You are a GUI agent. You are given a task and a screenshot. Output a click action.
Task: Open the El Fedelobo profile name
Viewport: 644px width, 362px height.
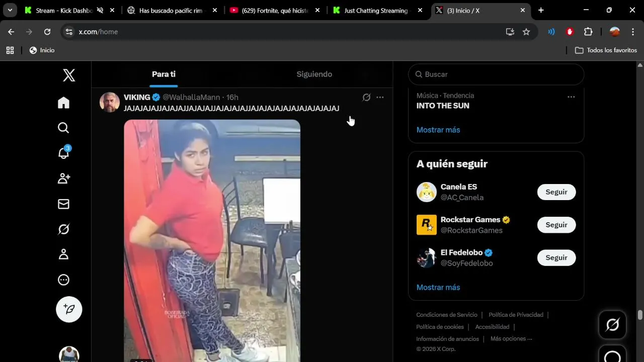461,252
